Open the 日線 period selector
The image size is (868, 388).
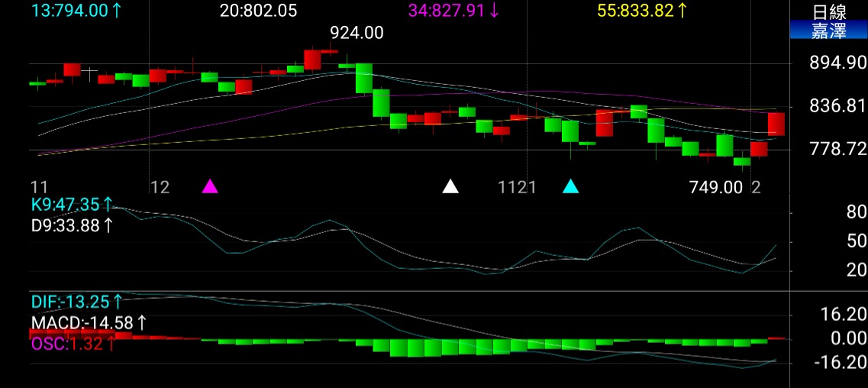(x=829, y=11)
